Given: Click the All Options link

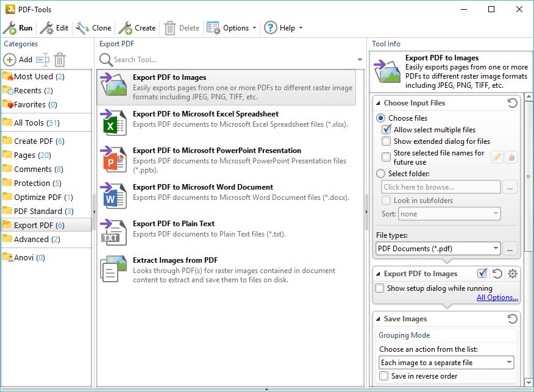Looking at the screenshot, I should [x=497, y=297].
